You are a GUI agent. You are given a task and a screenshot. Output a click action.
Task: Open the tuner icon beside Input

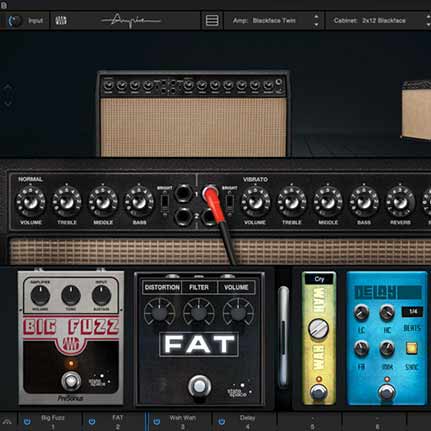pyautogui.click(x=61, y=21)
